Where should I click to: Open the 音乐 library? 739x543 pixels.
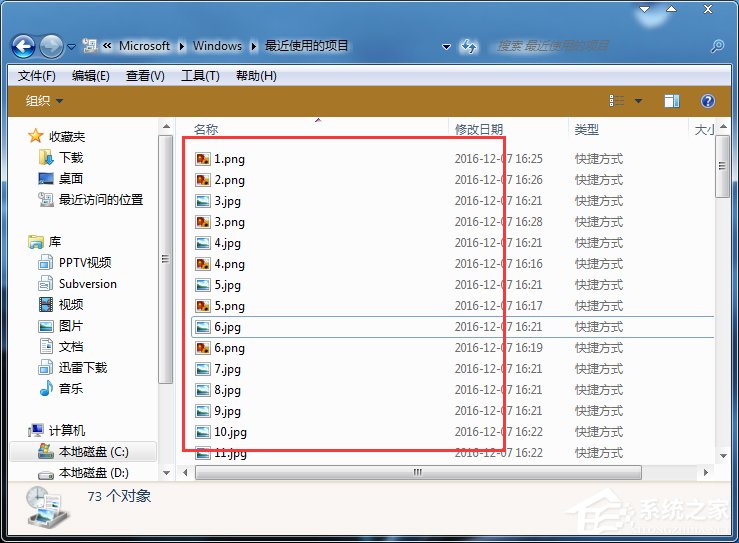tap(61, 388)
